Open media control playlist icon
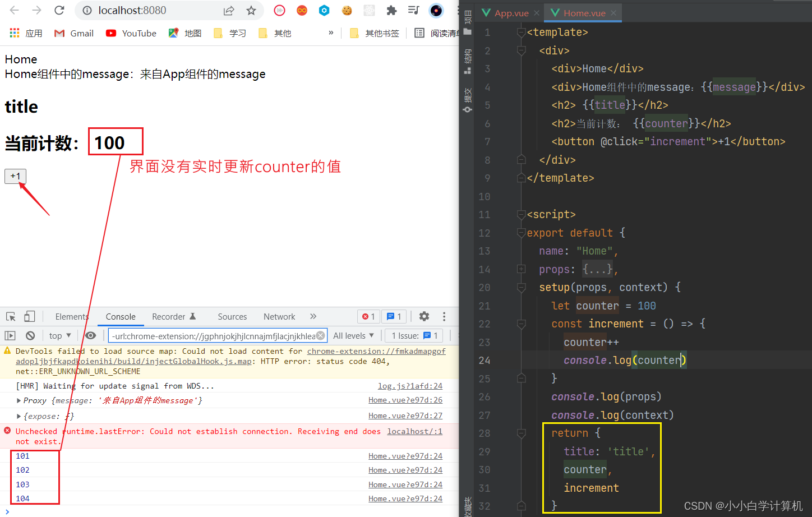Viewport: 812px width, 517px height. coord(414,10)
